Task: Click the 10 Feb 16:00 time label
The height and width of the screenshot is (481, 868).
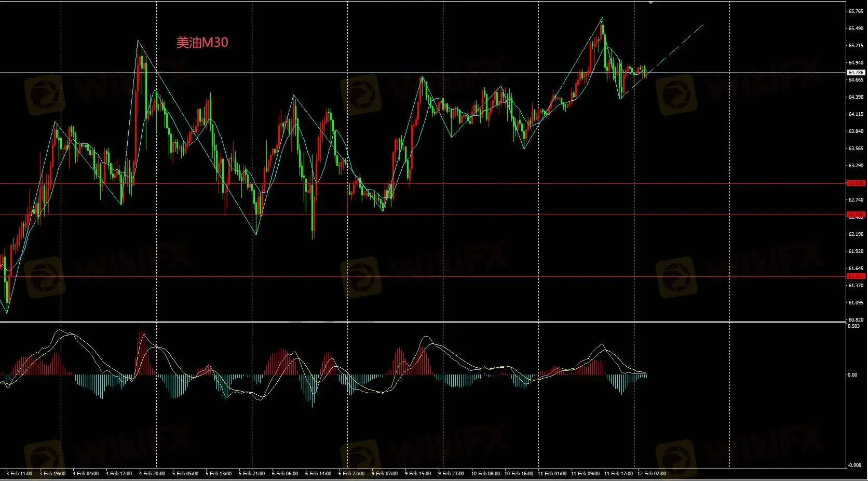Action: coord(519,474)
